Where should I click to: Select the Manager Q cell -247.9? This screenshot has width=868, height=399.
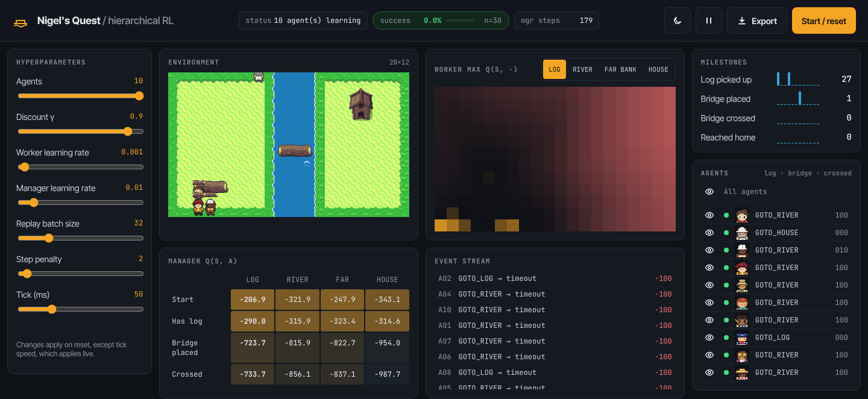[x=342, y=300]
